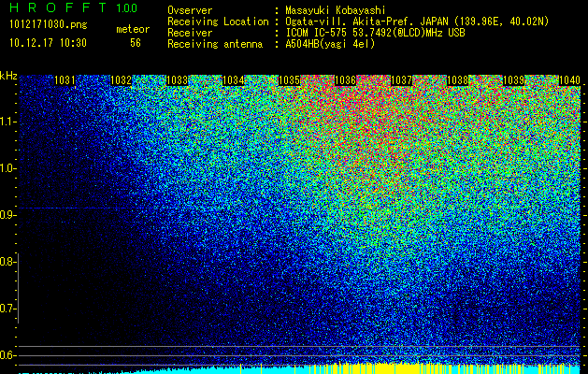Select the ICOM IC-575 receiver value
Screen dimensions: 588x374
pyautogui.click(x=375, y=33)
